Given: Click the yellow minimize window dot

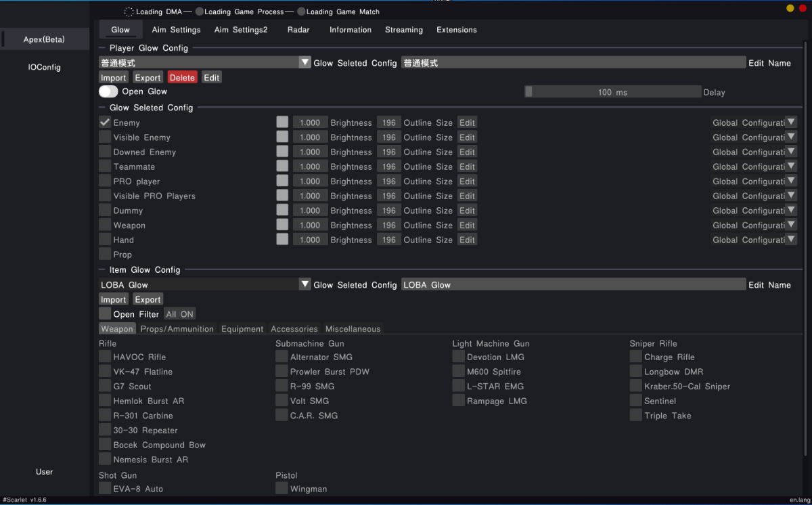Looking at the screenshot, I should point(790,8).
